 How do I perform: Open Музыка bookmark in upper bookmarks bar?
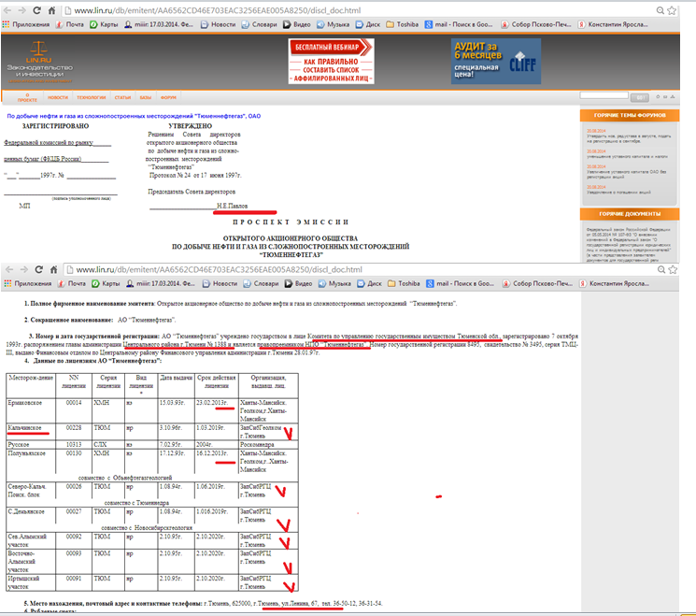[333, 24]
